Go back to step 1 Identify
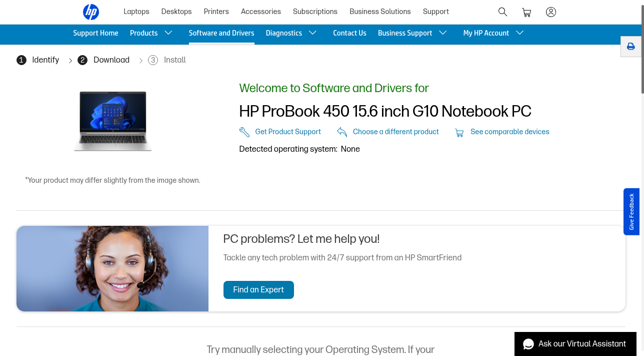The image size is (644, 356). tap(38, 60)
